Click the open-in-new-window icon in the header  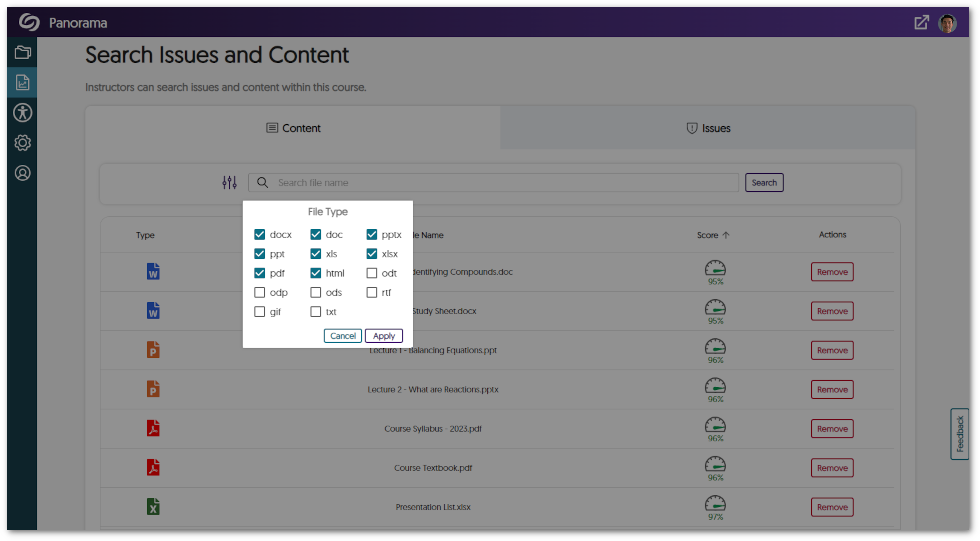pyautogui.click(x=921, y=23)
